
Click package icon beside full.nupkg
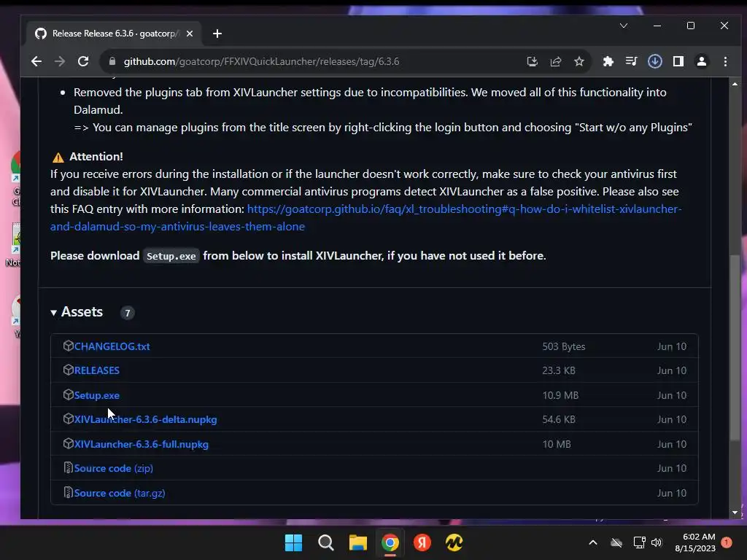click(x=68, y=444)
